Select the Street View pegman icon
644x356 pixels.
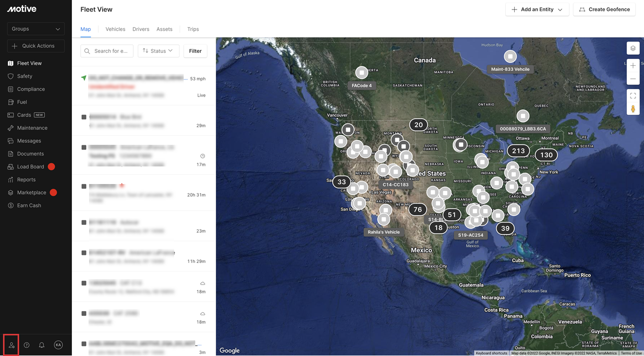click(x=633, y=109)
